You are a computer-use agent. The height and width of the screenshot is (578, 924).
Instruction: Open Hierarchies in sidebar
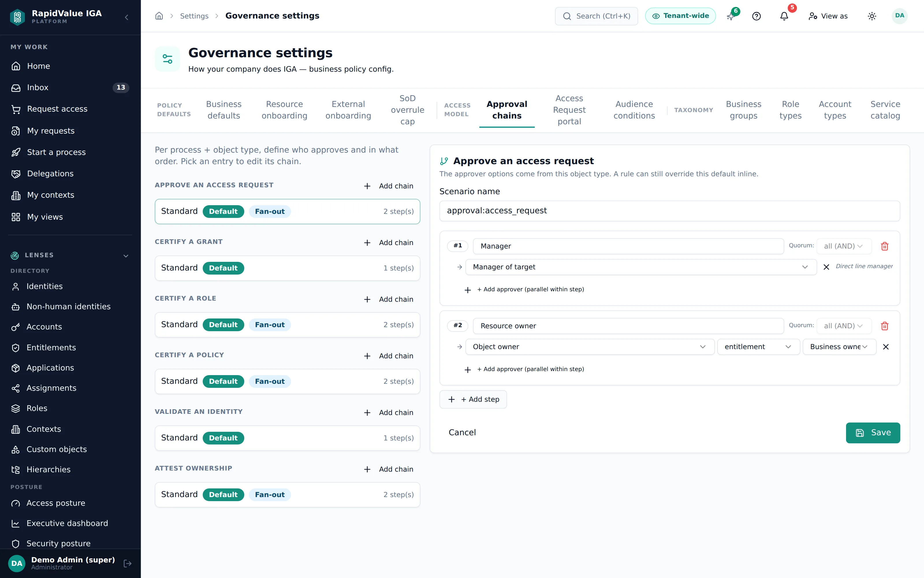point(70,469)
